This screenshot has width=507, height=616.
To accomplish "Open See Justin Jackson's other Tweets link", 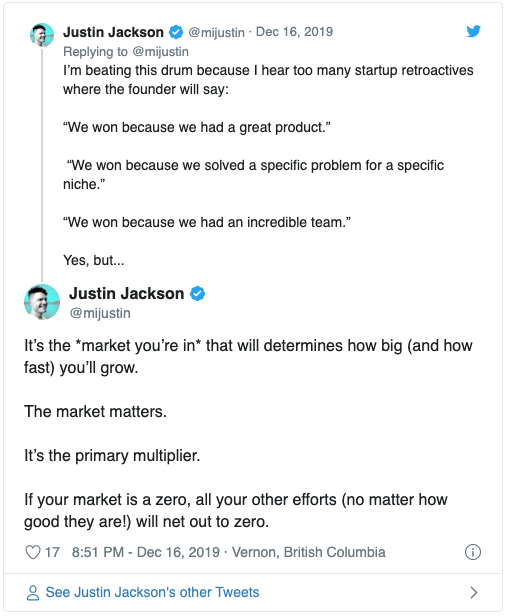I will 152,592.
